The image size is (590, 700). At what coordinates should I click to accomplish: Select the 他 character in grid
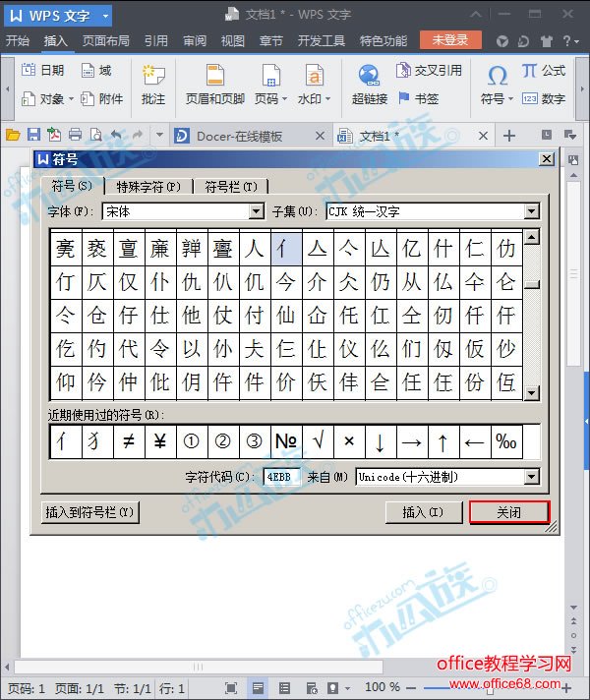192,316
